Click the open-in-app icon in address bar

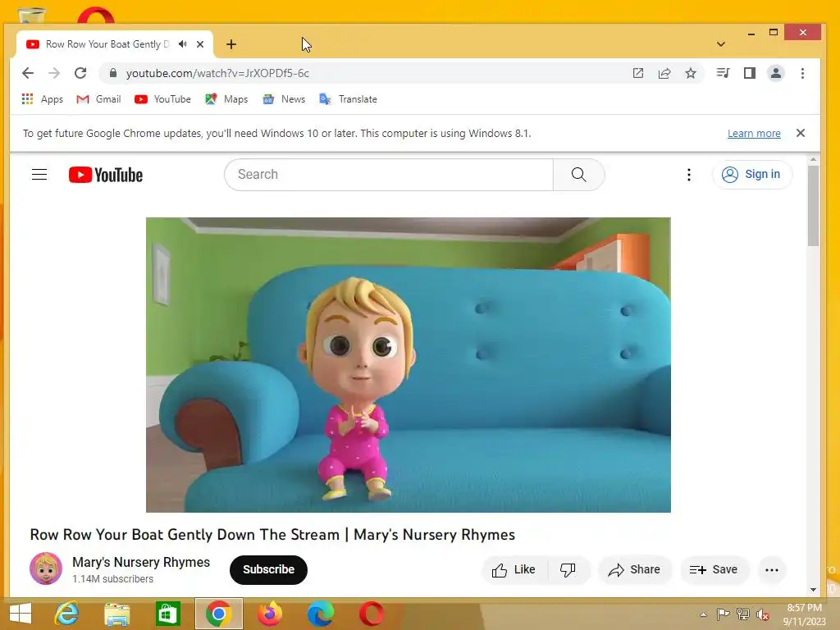pos(638,73)
